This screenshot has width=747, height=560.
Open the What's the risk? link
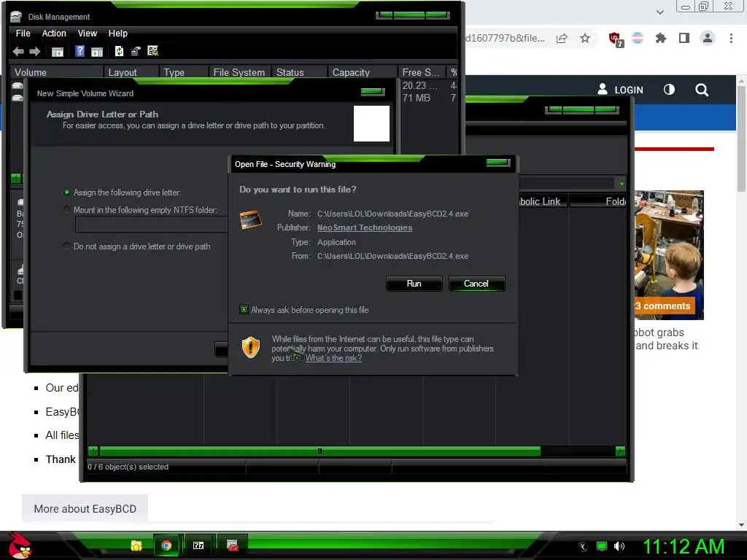click(333, 358)
